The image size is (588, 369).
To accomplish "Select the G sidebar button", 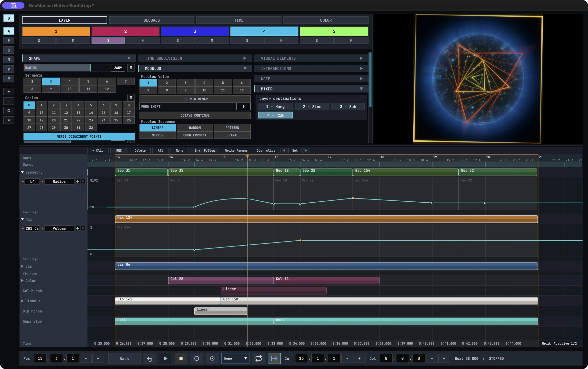I will (x=9, y=18).
